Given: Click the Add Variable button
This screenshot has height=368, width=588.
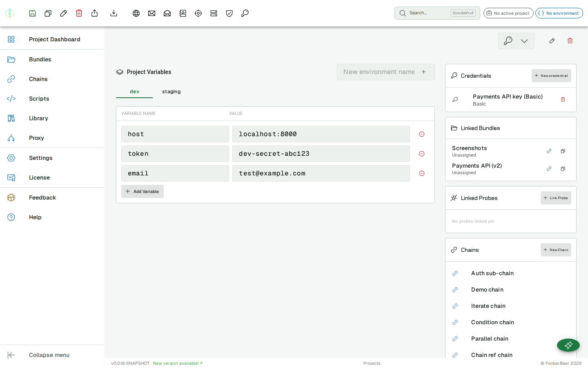Looking at the screenshot, I should (x=143, y=191).
